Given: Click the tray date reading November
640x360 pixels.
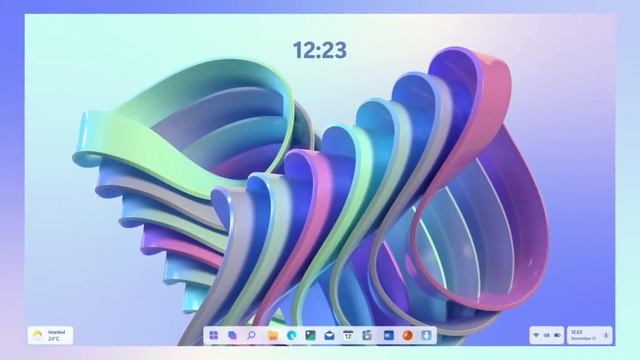Looking at the screenshot, I should 583,338.
